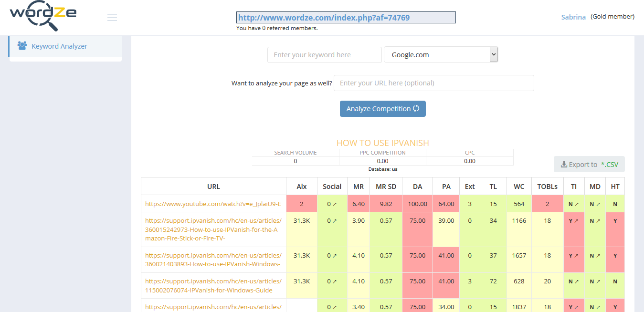Click the MD column header
644x312 pixels.
pyautogui.click(x=595, y=187)
